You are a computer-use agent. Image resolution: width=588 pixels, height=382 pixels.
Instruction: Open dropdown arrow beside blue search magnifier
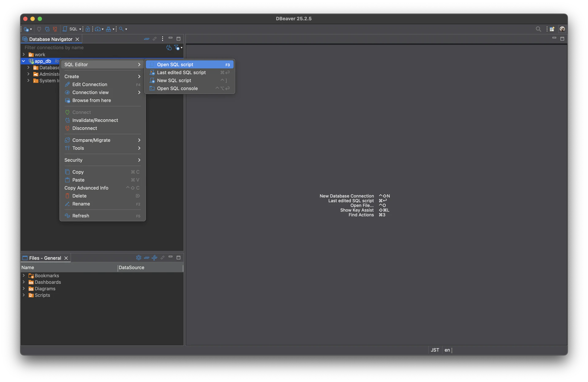click(x=126, y=29)
